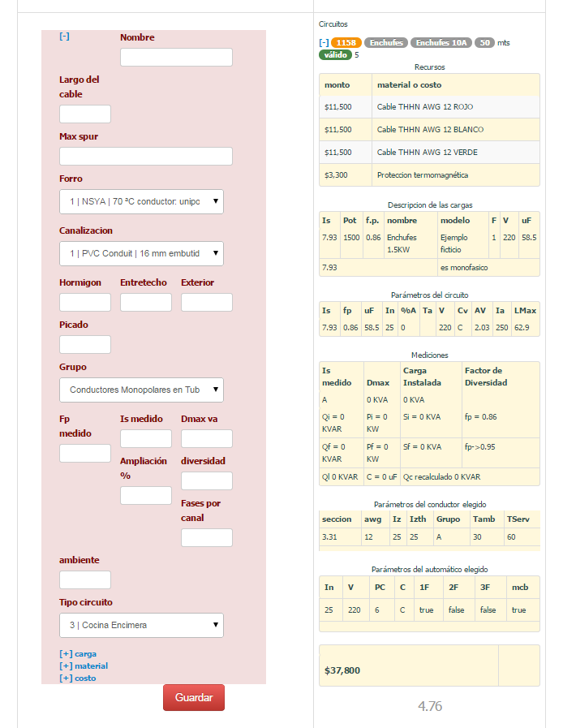The width and height of the screenshot is (576, 728).
Task: Collapse circuit 1158 using its [-] toggle
Action: 324,43
